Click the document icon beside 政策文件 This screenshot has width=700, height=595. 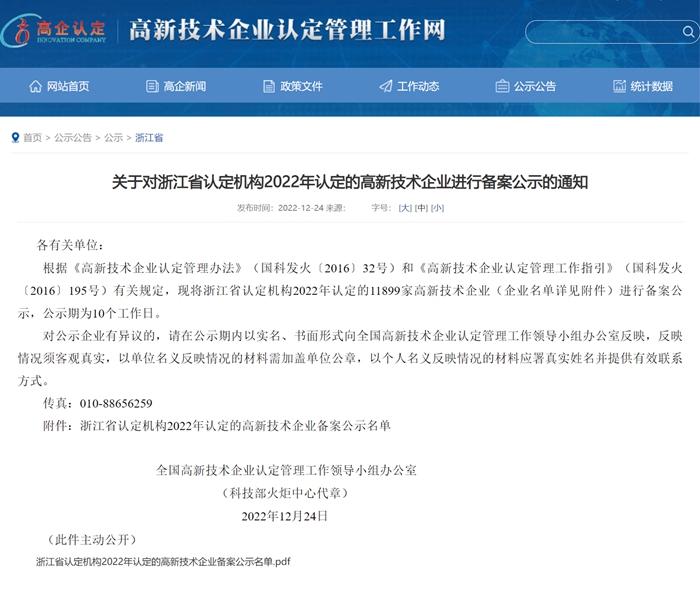click(269, 86)
